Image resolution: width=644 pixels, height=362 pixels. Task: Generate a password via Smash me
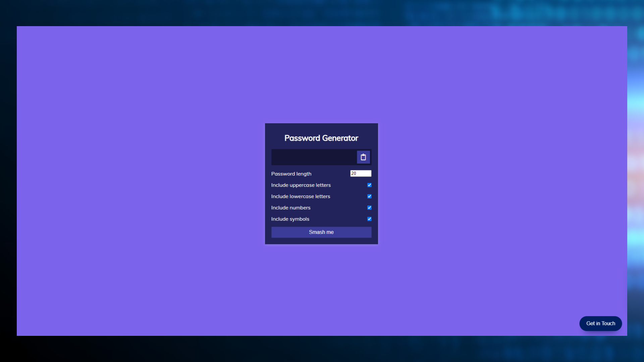click(321, 232)
